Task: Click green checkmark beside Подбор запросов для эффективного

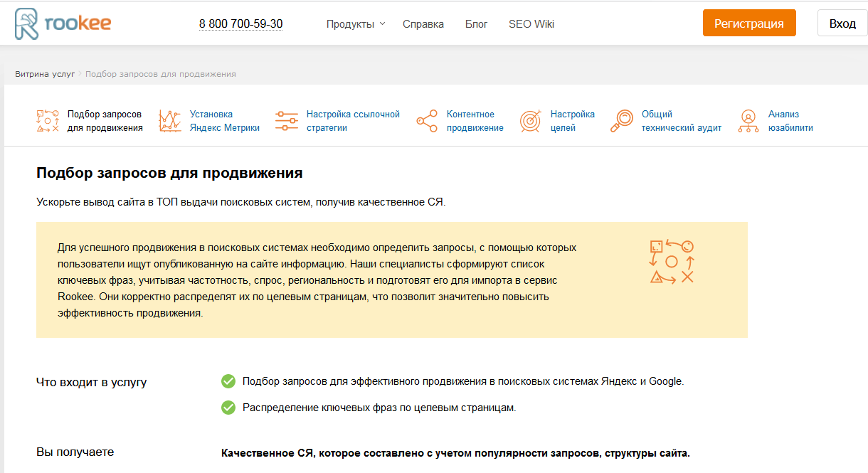Action: (228, 381)
